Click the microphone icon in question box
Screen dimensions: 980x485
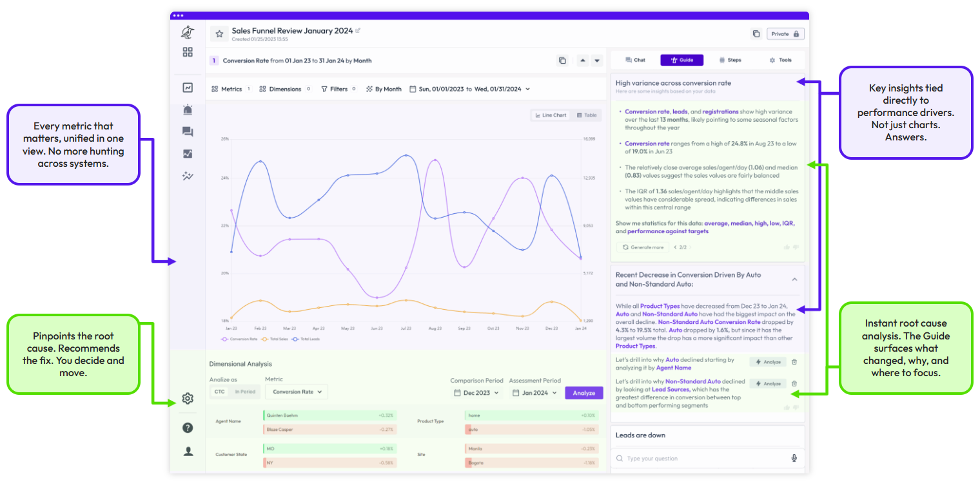[x=794, y=458]
